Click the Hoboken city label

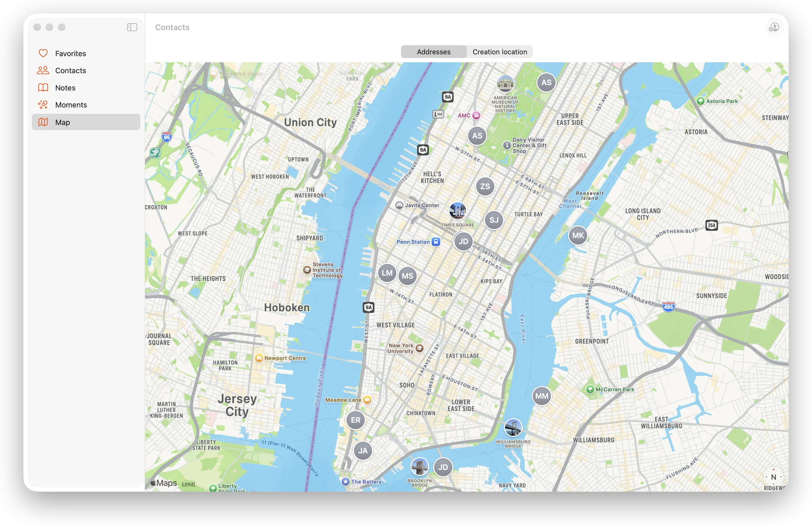coord(287,308)
